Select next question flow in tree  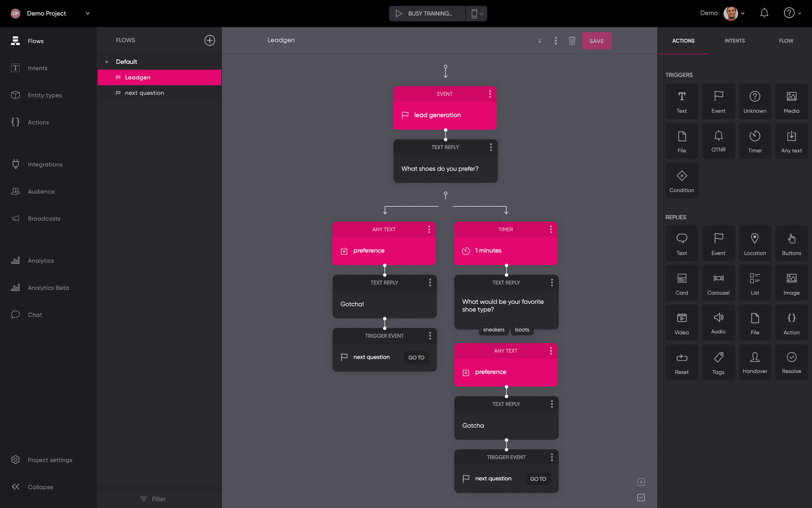pos(144,93)
